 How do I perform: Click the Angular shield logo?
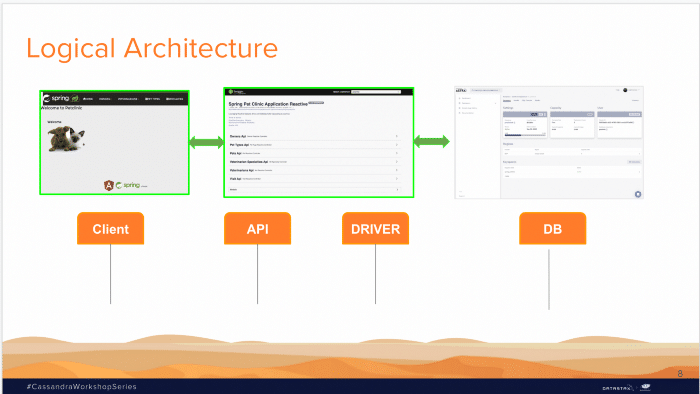point(108,185)
